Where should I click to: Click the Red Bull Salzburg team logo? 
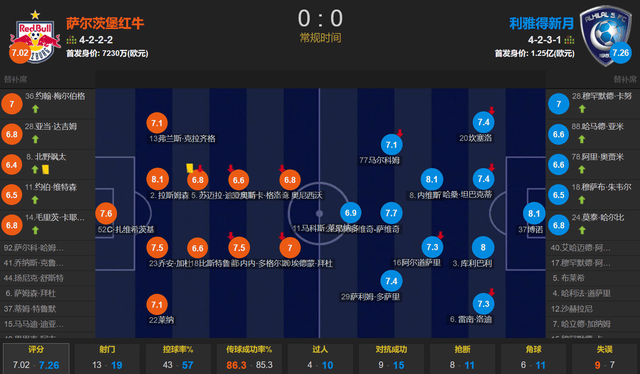click(35, 37)
